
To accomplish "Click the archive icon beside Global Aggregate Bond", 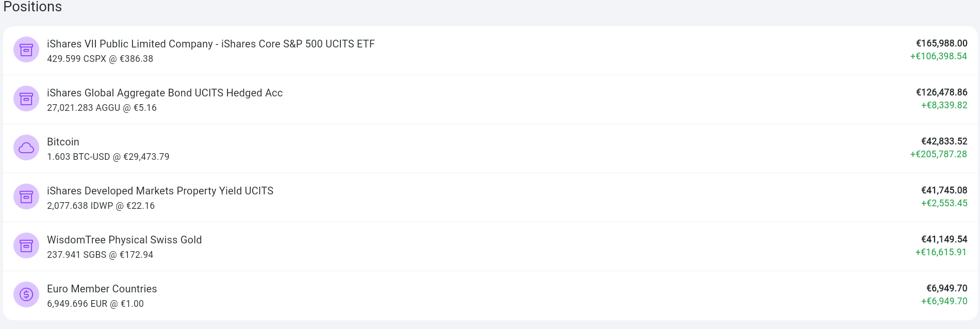I will [x=26, y=99].
